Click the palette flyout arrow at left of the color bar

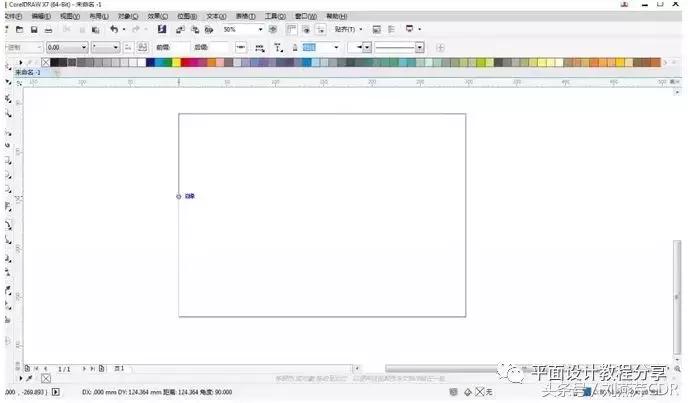(21, 62)
